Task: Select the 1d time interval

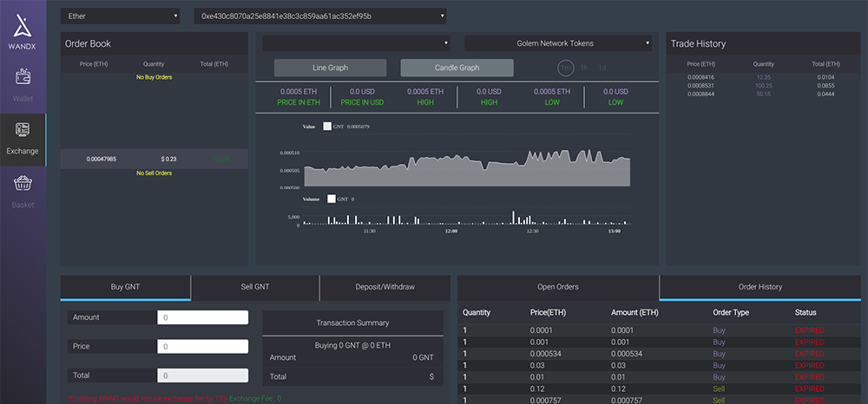Action: pos(602,68)
